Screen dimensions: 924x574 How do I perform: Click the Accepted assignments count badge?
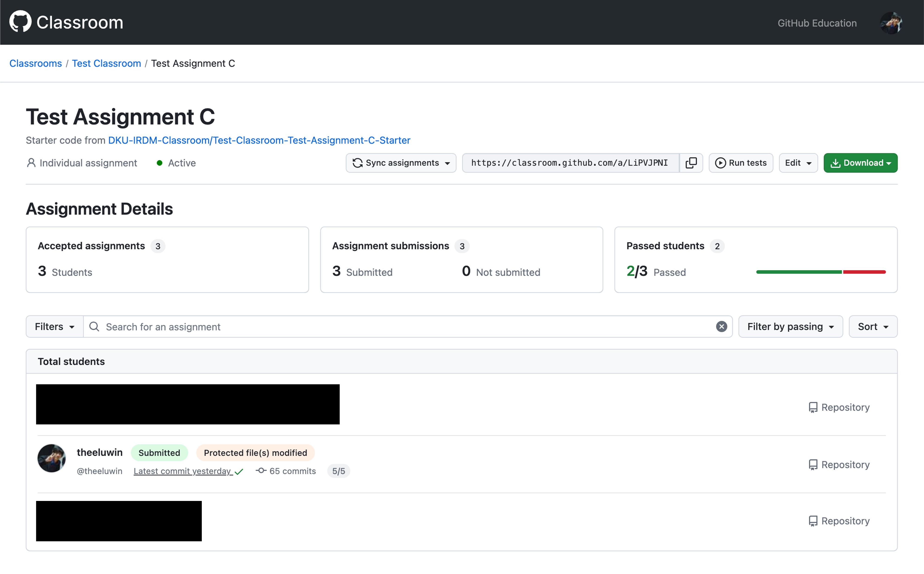point(158,246)
